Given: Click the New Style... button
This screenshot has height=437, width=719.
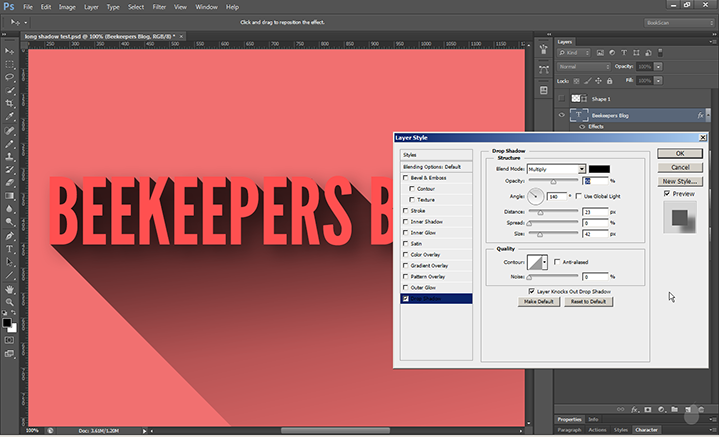Looking at the screenshot, I should [x=680, y=181].
